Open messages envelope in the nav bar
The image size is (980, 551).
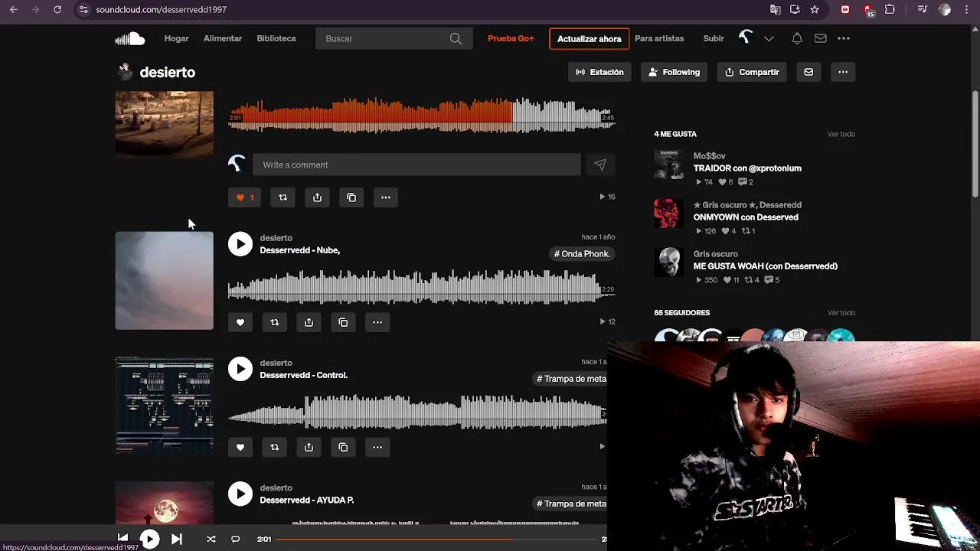tap(820, 38)
